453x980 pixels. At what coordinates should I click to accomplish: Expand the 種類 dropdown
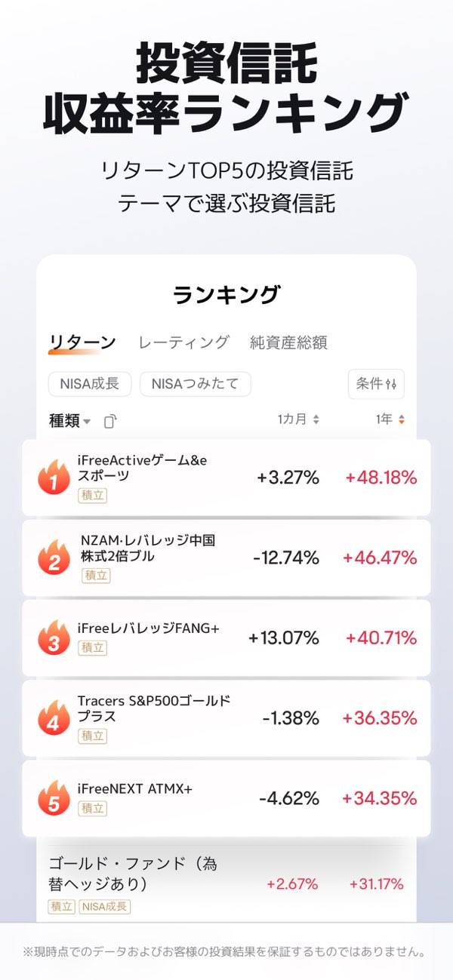(x=70, y=421)
